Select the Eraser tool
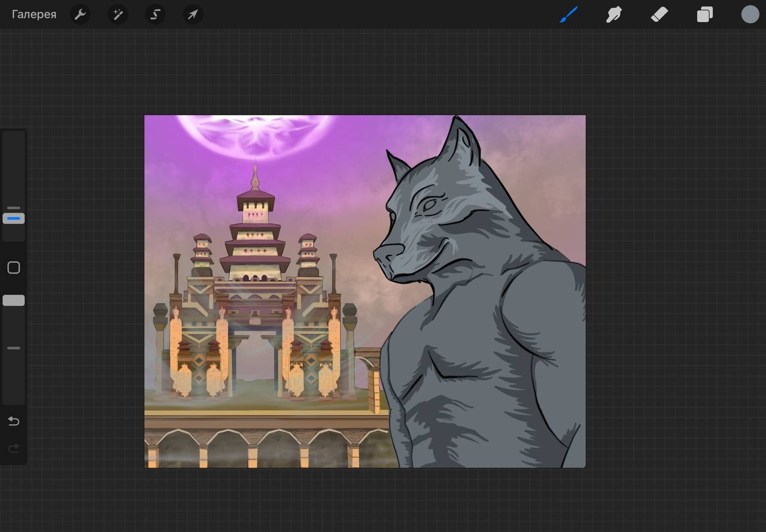The width and height of the screenshot is (766, 532). [659, 14]
